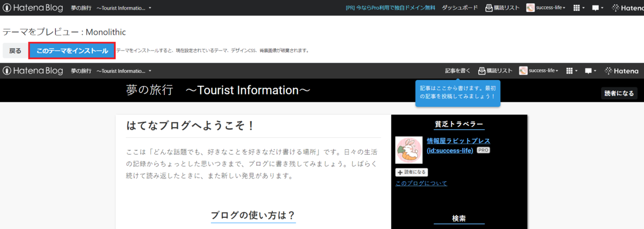This screenshot has height=229, width=644.
Task: Click the Hatena Blog logo in top bar
Action: (33, 8)
